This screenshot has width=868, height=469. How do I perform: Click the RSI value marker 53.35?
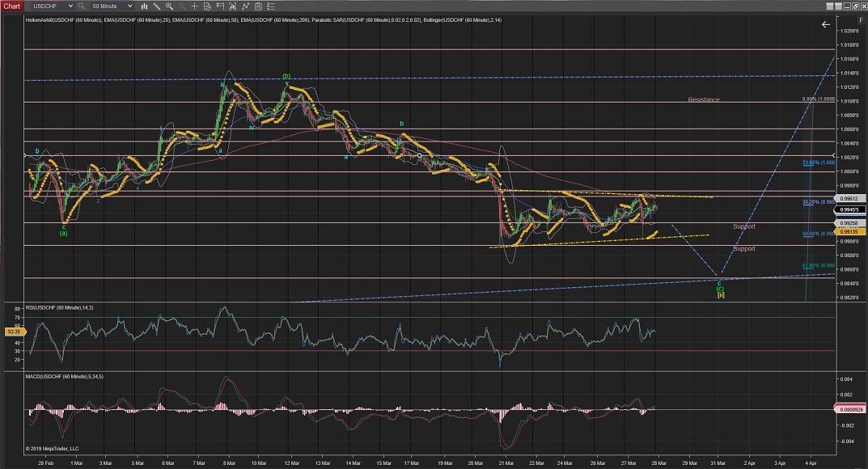tap(14, 331)
